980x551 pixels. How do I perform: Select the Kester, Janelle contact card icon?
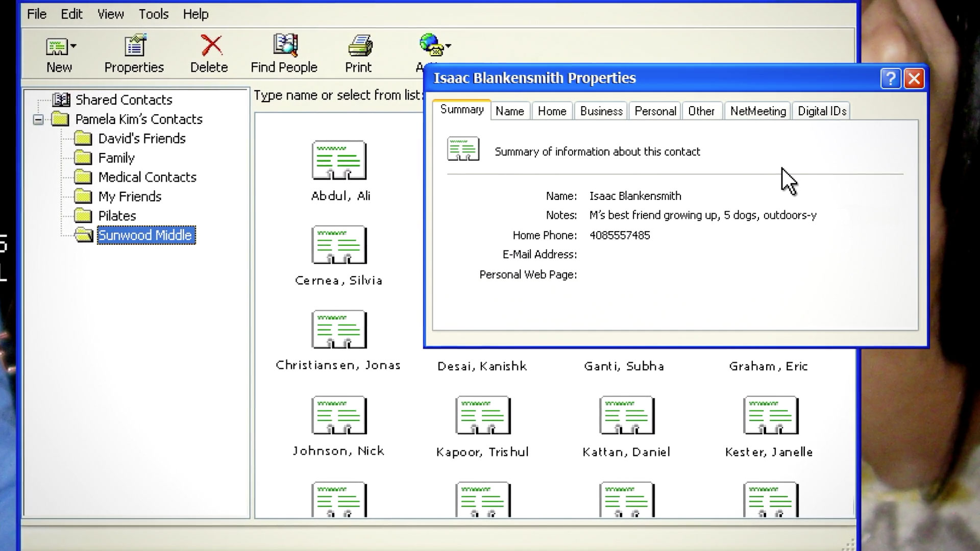771,415
